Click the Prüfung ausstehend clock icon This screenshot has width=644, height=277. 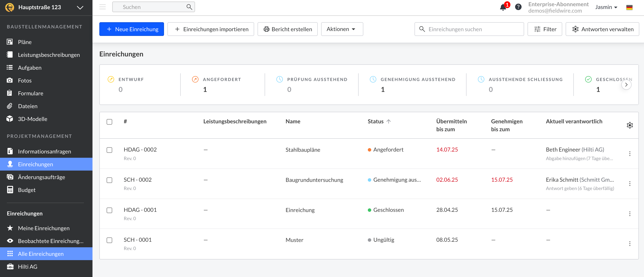pos(279,79)
